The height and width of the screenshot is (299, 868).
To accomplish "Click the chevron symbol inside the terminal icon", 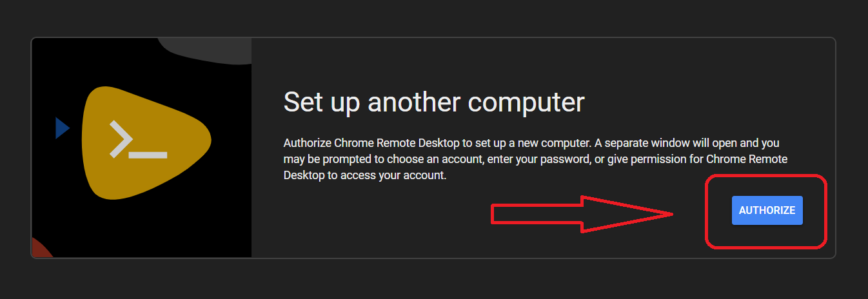I will 121,138.
